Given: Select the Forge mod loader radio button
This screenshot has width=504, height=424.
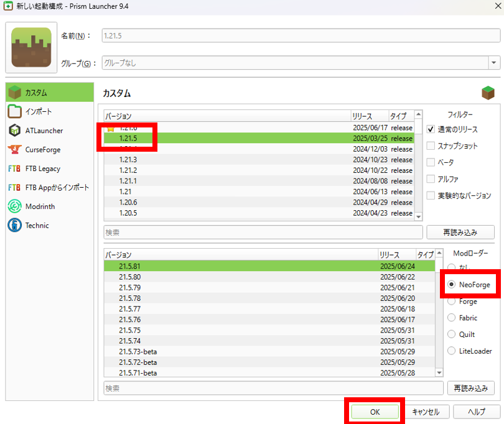Looking at the screenshot, I should (452, 302).
